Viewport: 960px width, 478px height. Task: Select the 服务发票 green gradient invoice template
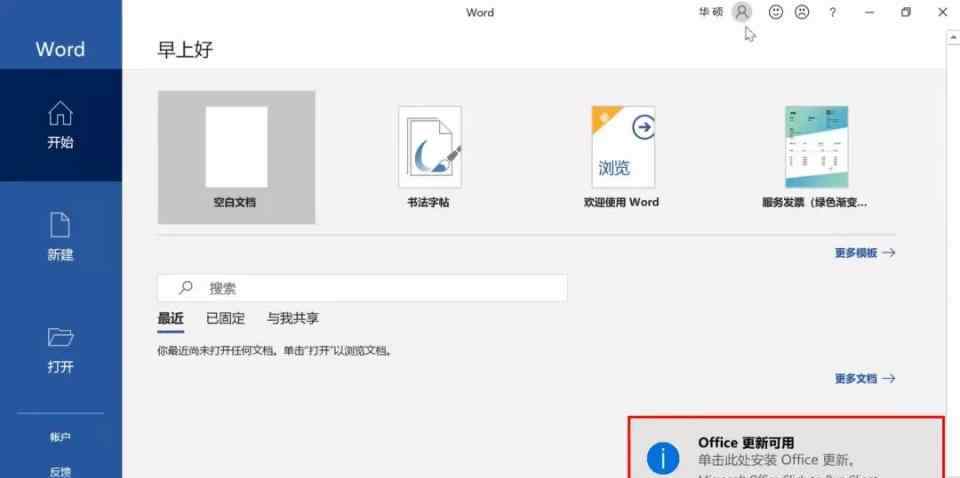tap(816, 157)
